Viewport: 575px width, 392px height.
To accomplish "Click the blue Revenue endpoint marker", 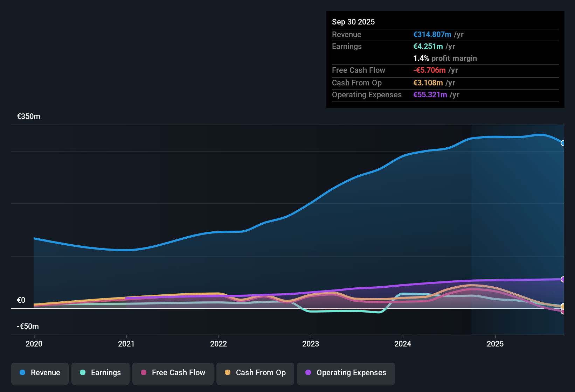I will pyautogui.click(x=563, y=143).
